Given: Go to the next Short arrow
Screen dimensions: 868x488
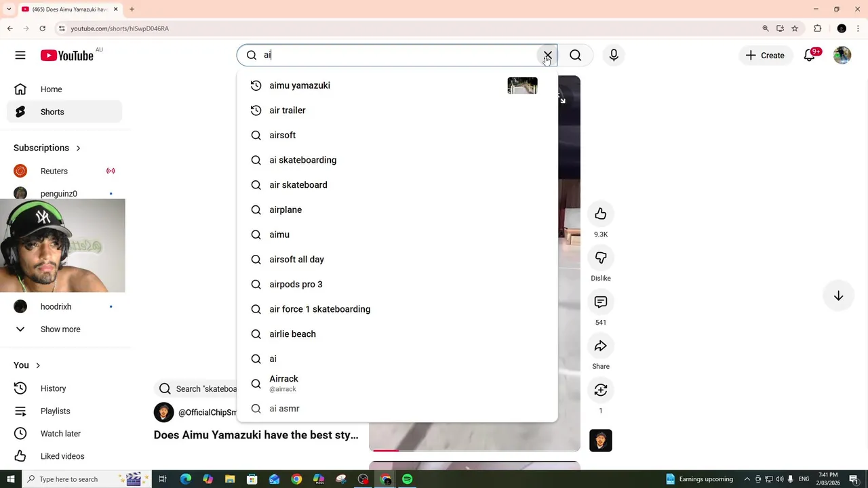Looking at the screenshot, I should [839, 296].
